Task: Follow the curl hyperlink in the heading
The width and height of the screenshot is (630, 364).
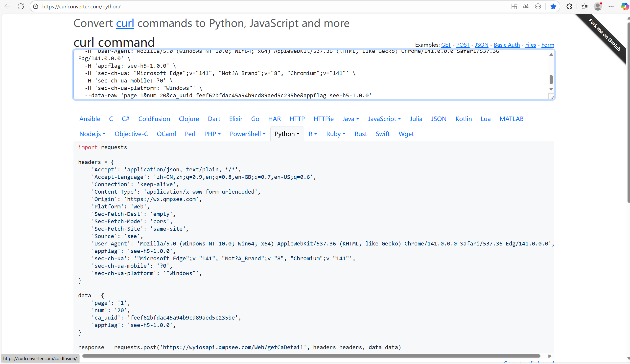Action: pyautogui.click(x=125, y=23)
